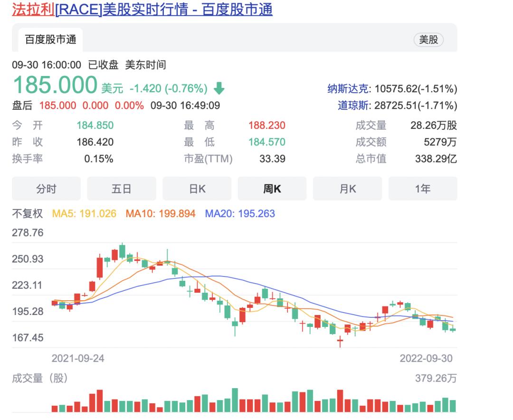Click the timestamp 09-30 16:49:09
This screenshot has height=420, width=513.
tap(185, 105)
